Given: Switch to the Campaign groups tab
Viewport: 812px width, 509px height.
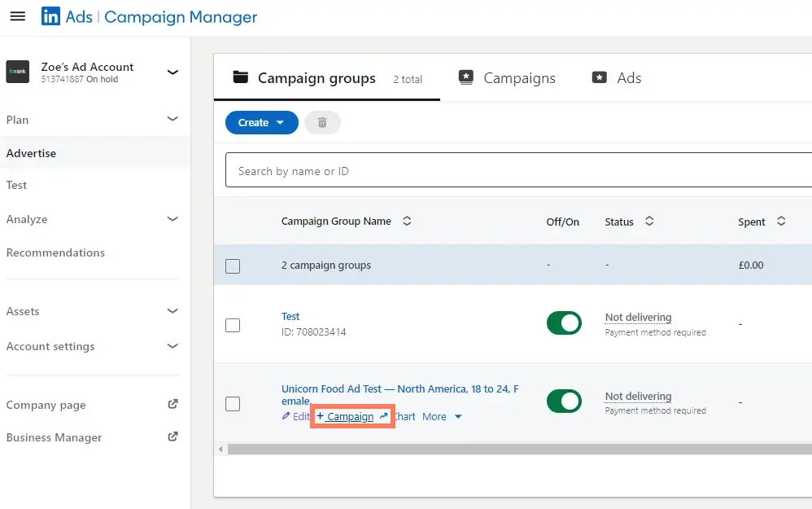Looking at the screenshot, I should pyautogui.click(x=327, y=77).
